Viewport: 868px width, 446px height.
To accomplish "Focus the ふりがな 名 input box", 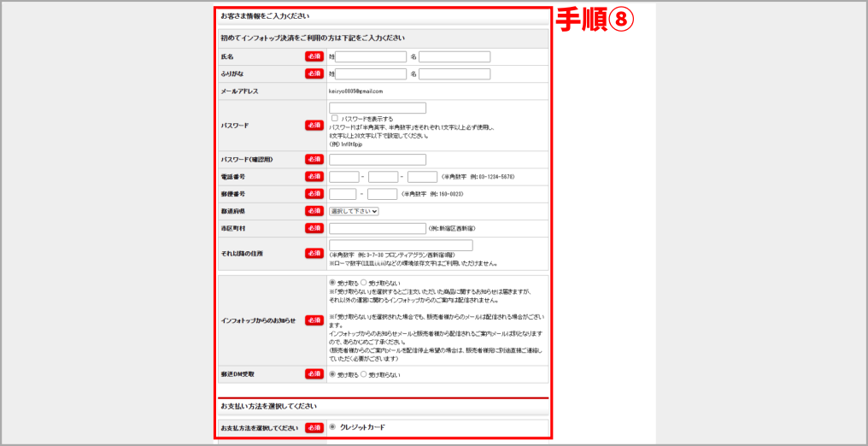I will tap(454, 74).
